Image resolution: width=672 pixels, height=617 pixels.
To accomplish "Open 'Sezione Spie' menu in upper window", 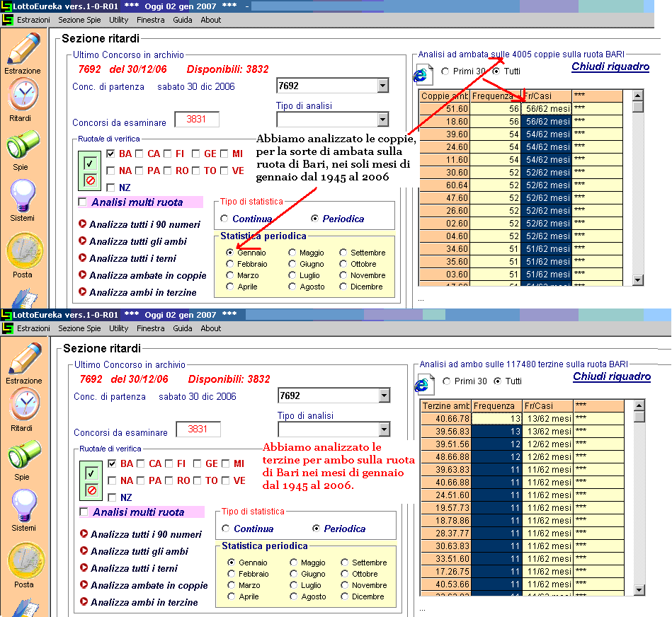I will 80,20.
